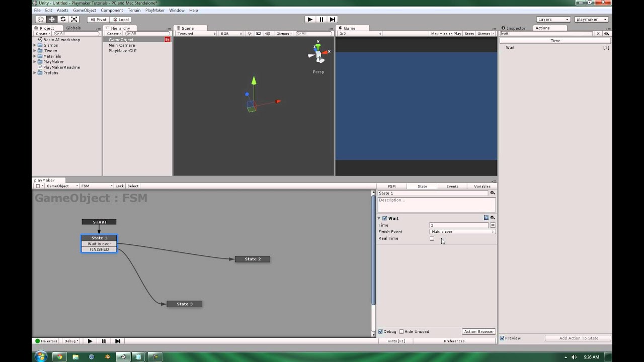The height and width of the screenshot is (362, 644).
Task: Enable the Hide Unused checkbox
Action: point(401,331)
